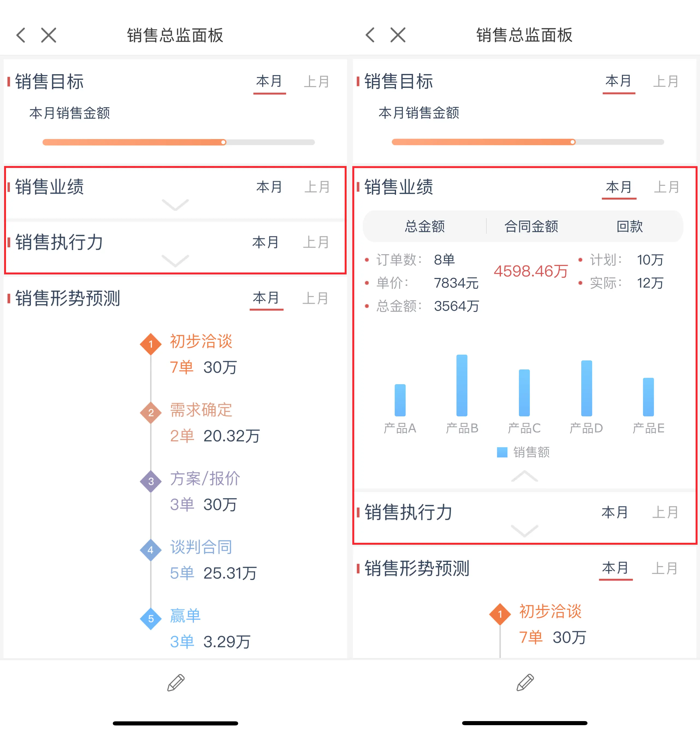Click the back arrow in right panel header
The image size is (700, 732).
pyautogui.click(x=370, y=35)
